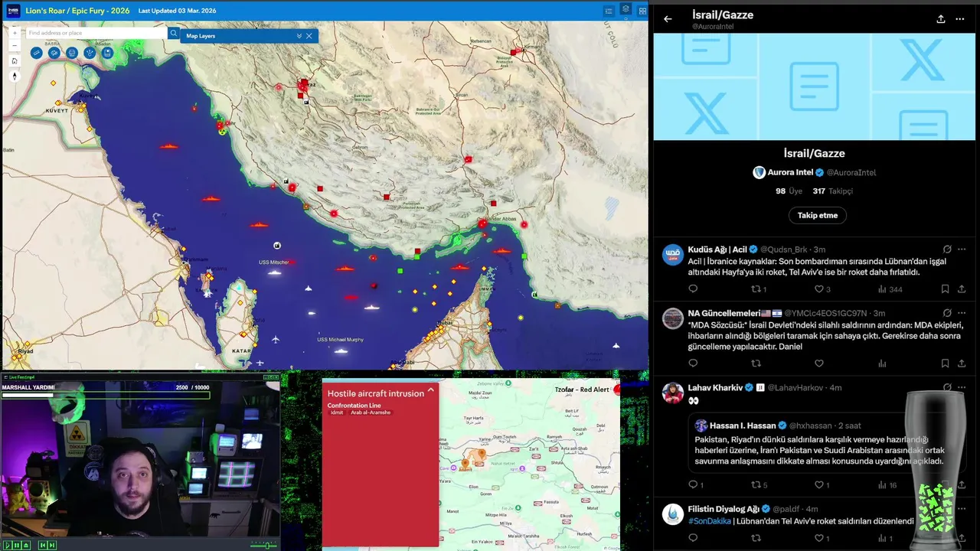Retweet the NA Güncellemeleri tweet

(x=756, y=364)
